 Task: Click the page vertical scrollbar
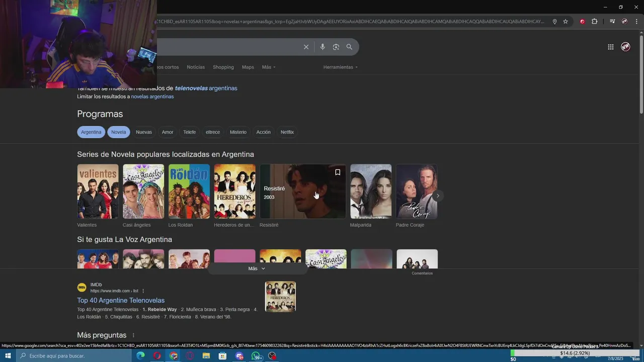point(641,75)
